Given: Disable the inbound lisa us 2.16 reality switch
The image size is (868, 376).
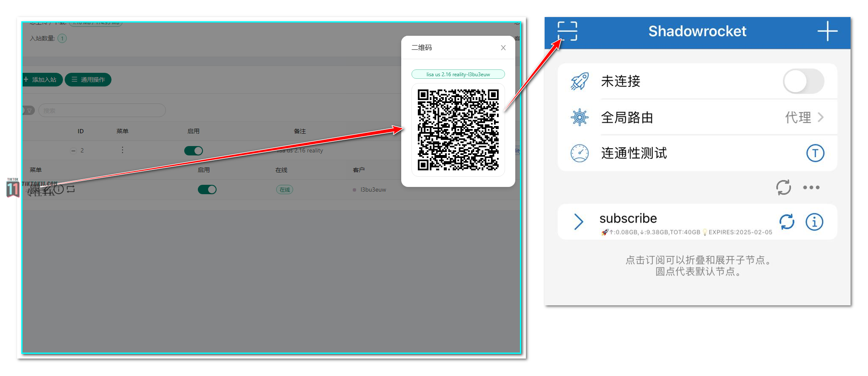Looking at the screenshot, I should 194,150.
